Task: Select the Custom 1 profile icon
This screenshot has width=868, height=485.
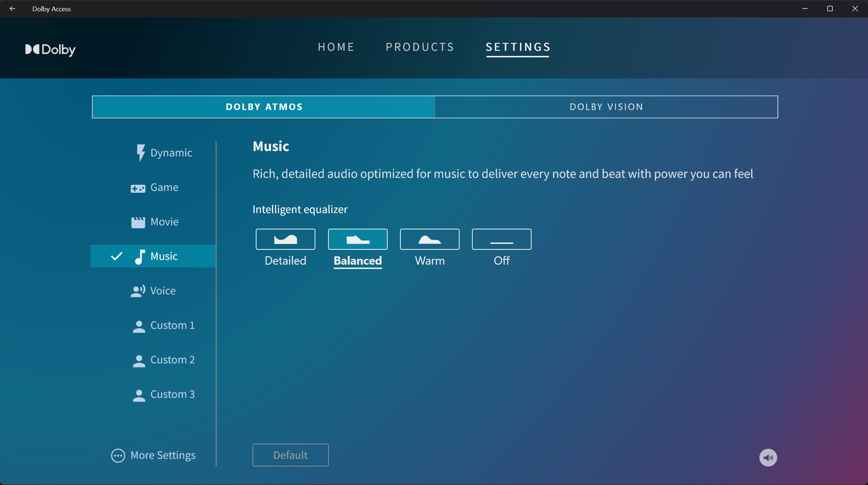Action: click(139, 326)
